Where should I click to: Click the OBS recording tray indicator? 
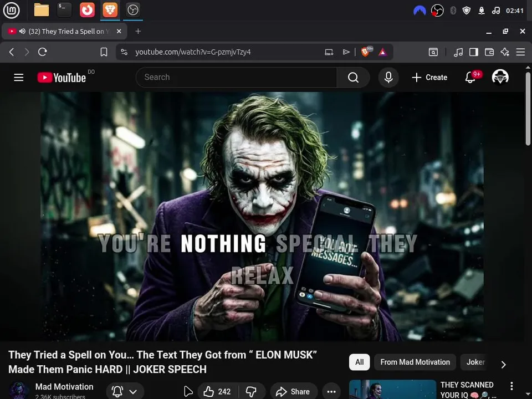[437, 11]
